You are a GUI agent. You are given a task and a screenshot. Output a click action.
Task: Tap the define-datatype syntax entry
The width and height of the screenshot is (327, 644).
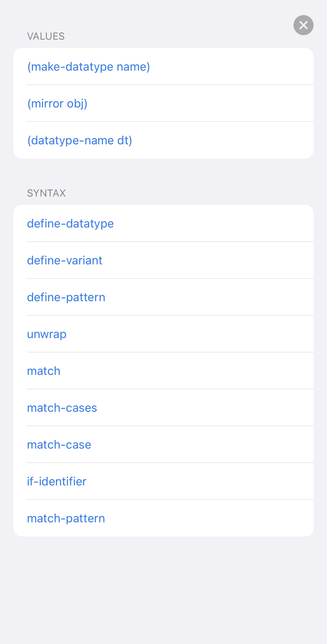163,223
